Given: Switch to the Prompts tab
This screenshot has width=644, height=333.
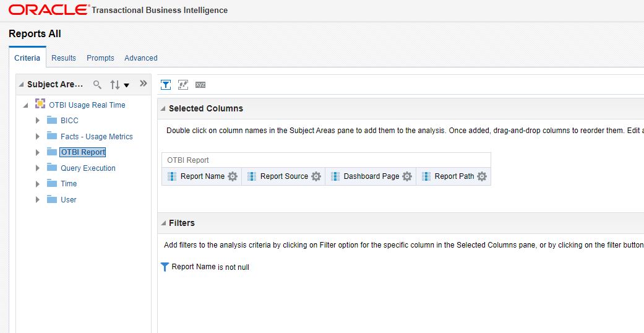Looking at the screenshot, I should pyautogui.click(x=100, y=58).
